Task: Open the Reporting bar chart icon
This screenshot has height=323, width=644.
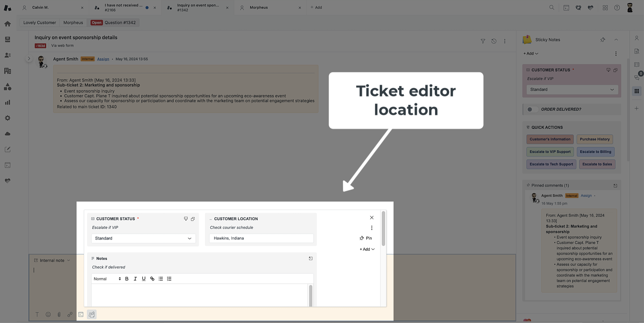Action: click(8, 102)
